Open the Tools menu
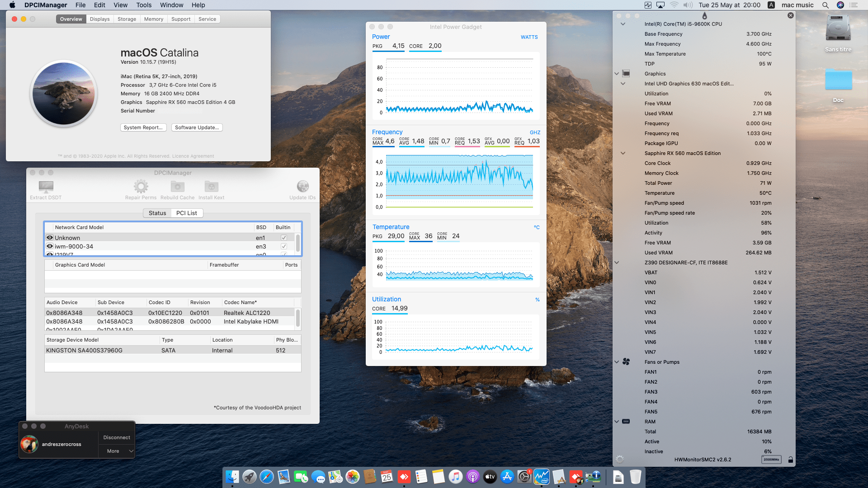This screenshot has width=868, height=488. pyautogui.click(x=144, y=5)
